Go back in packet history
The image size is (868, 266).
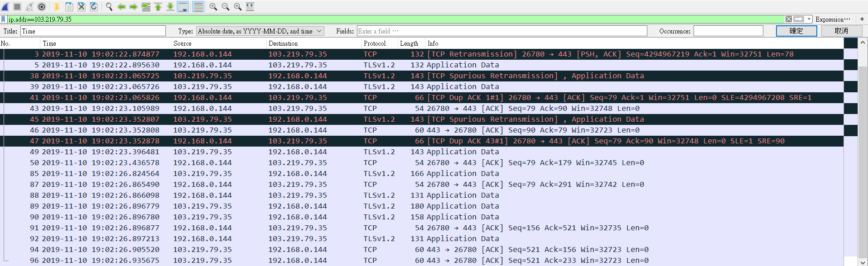(x=121, y=7)
